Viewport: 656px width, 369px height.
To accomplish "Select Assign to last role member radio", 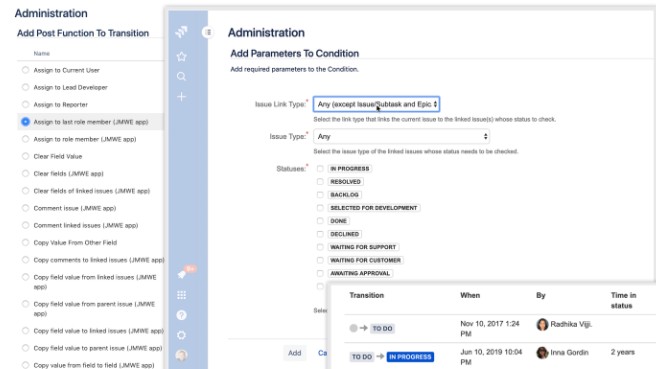I will pos(26,121).
